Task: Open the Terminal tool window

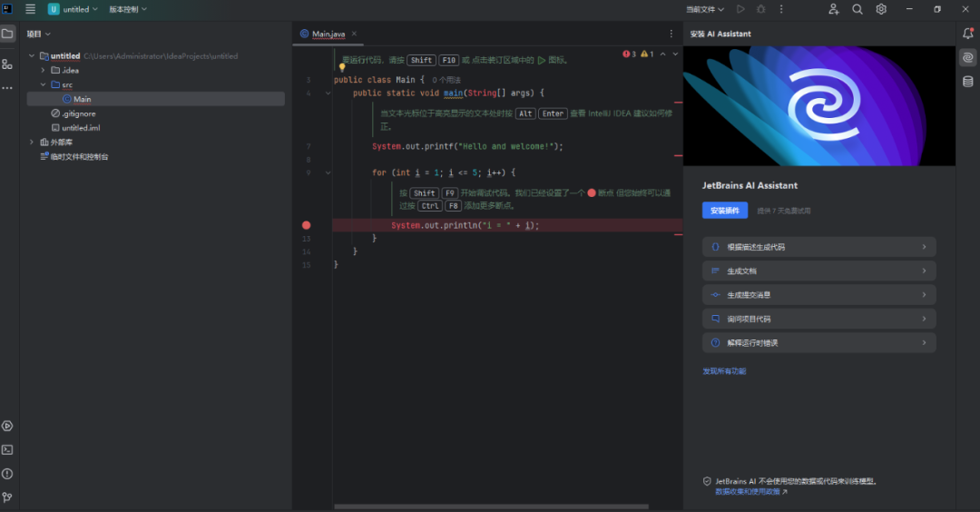Action: point(7,449)
